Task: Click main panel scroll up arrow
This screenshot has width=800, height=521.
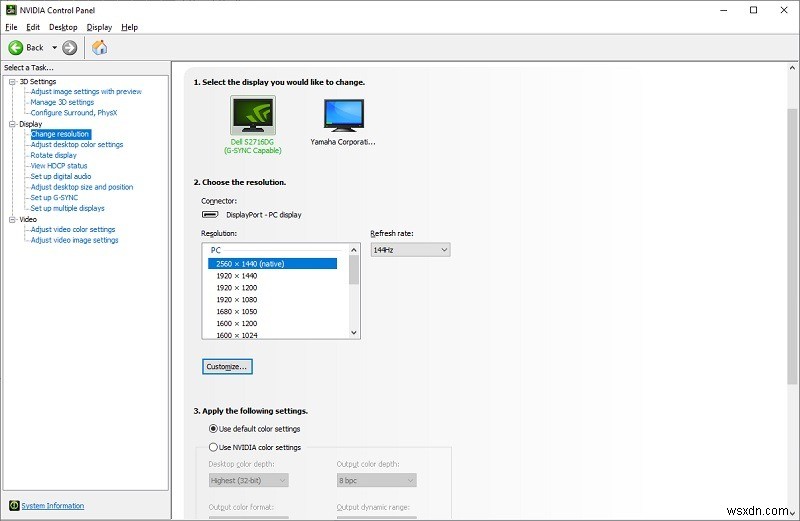Action: [x=792, y=67]
